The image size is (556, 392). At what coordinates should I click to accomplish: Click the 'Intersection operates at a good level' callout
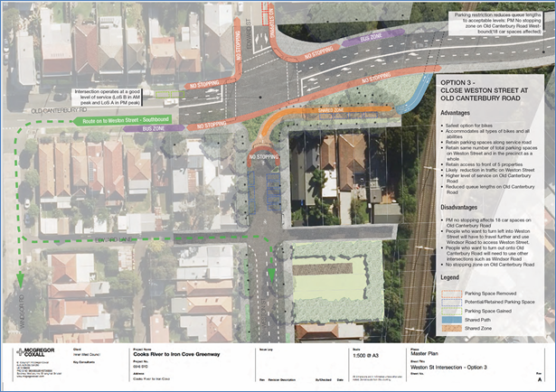pos(107,97)
